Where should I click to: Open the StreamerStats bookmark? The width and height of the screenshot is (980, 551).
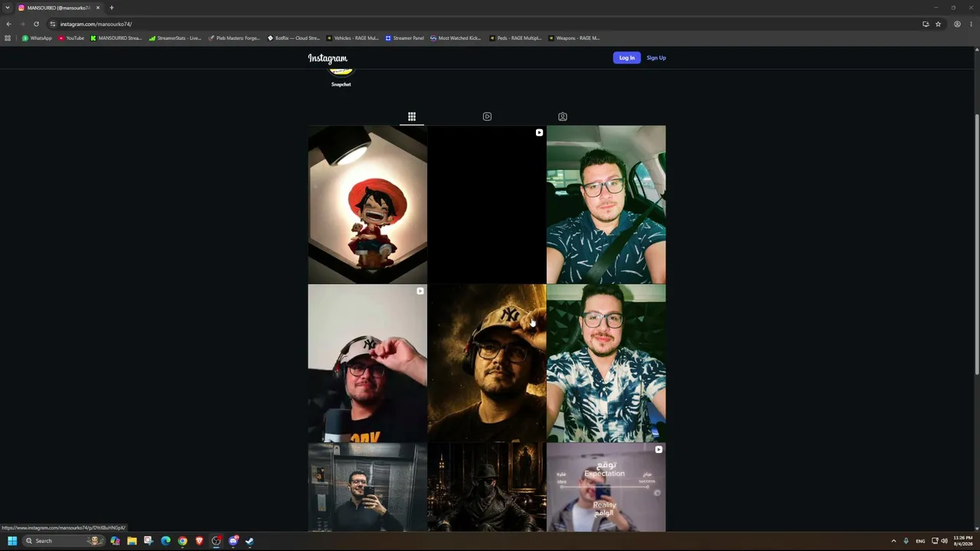pos(175,37)
